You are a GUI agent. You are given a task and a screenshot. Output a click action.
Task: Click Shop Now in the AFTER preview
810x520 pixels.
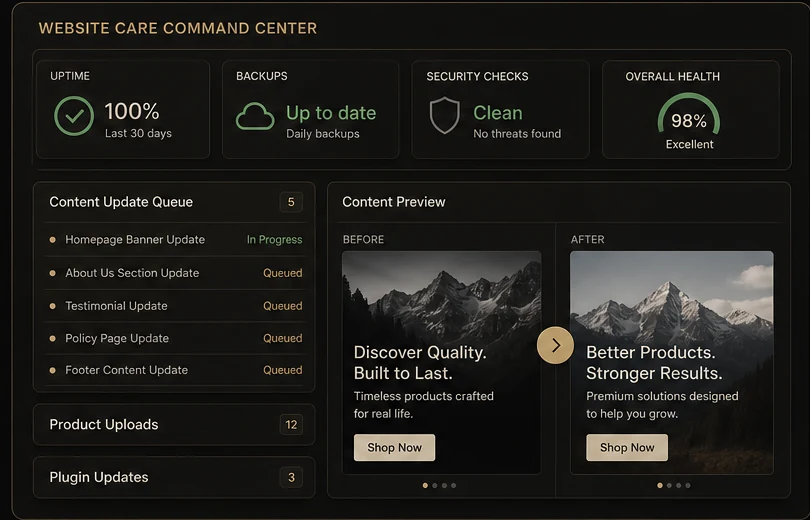tap(627, 447)
